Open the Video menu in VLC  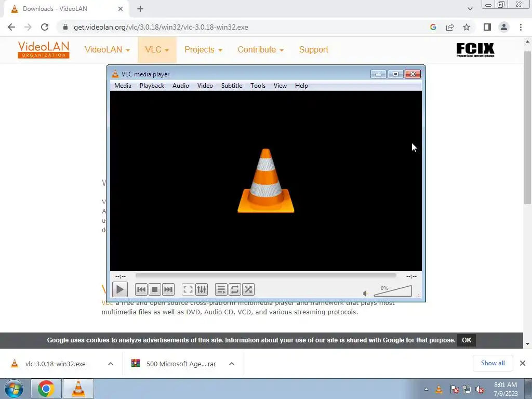point(205,86)
